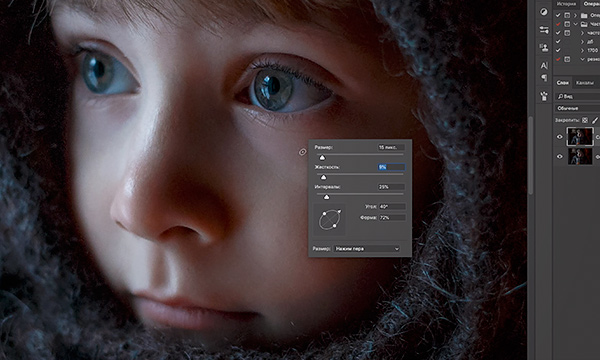Expand the first folder in the Actions list

click(x=575, y=15)
